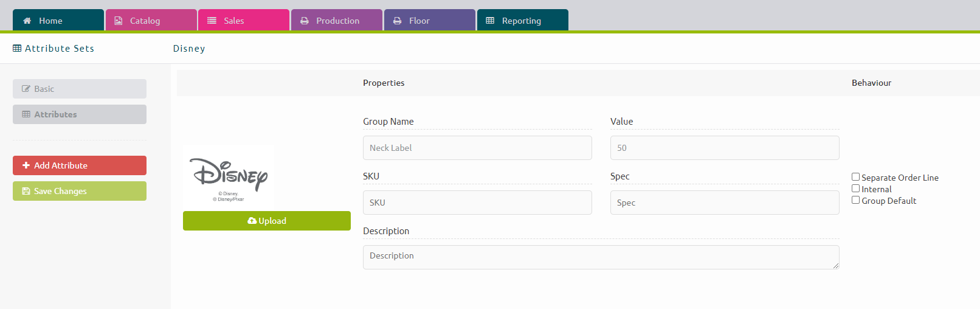This screenshot has height=309, width=980.
Task: Click the Sales list icon
Action: click(212, 21)
